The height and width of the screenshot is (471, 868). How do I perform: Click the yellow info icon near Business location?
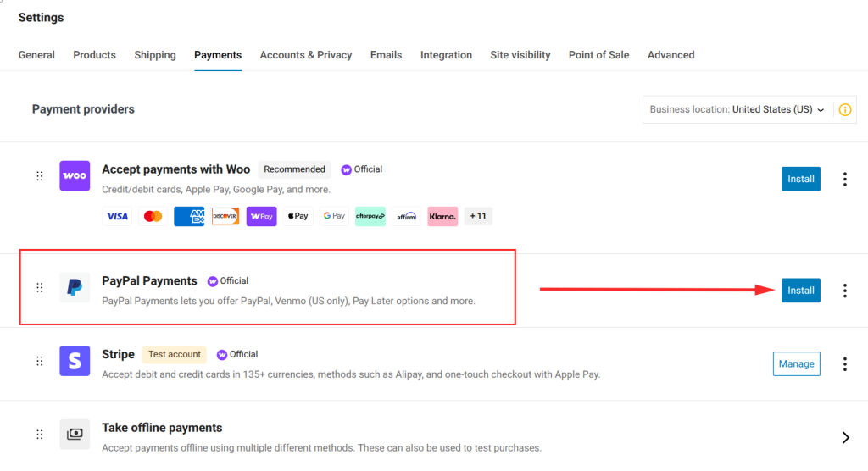click(845, 109)
